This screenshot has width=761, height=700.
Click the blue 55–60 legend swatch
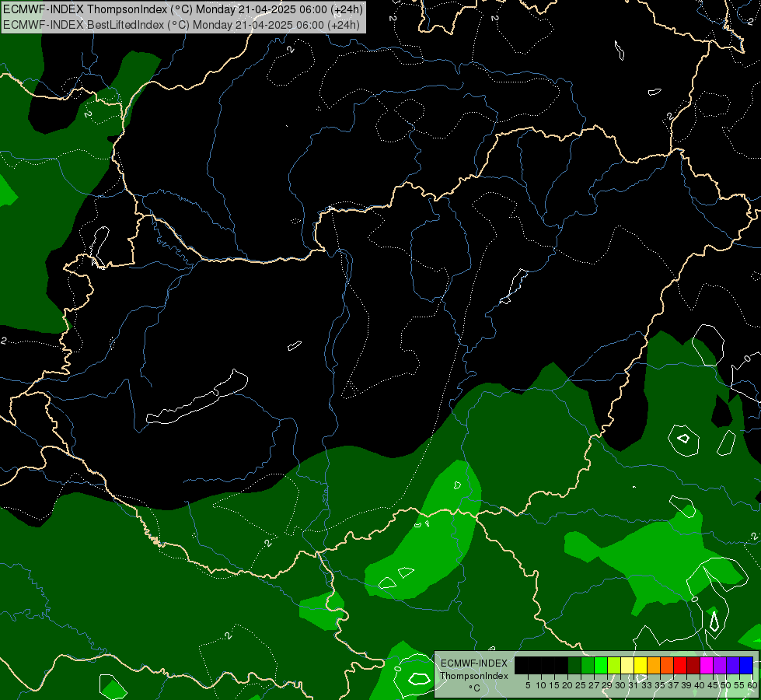tap(746, 666)
